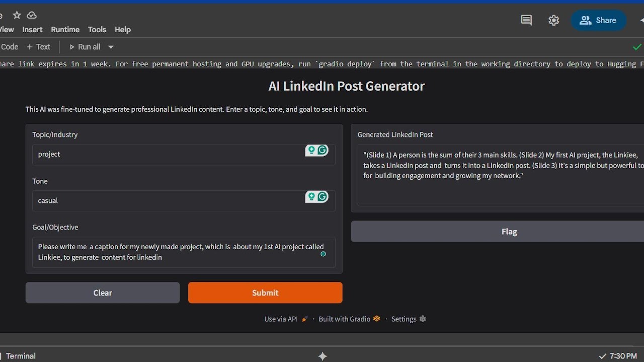
Task: Open the Insert menu
Action: [x=32, y=30]
